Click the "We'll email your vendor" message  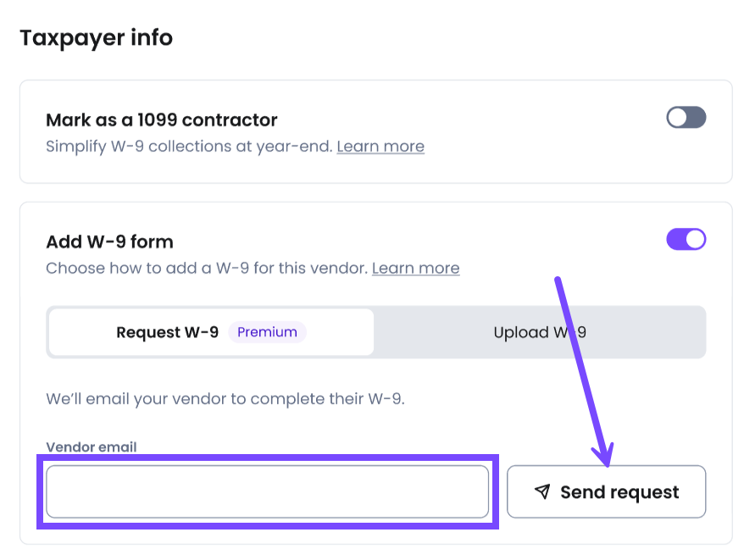(225, 398)
